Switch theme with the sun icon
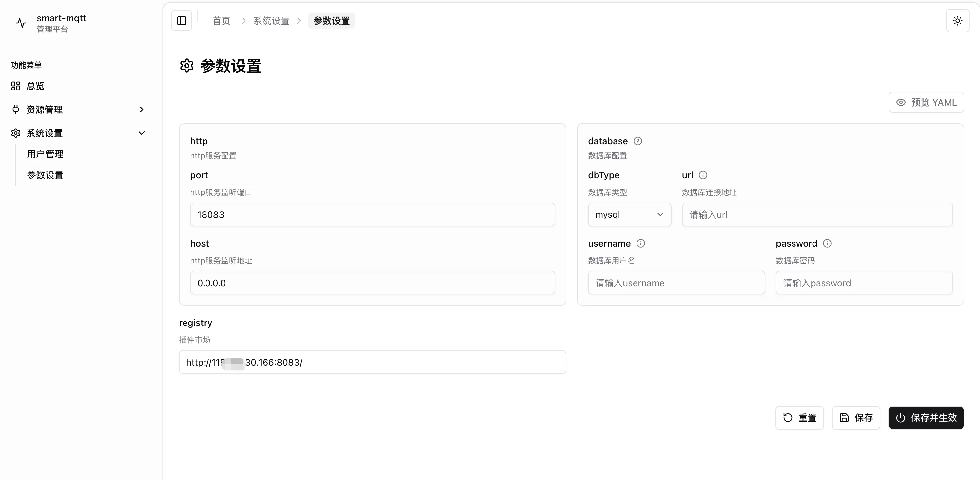The image size is (980, 480). pyautogui.click(x=957, y=21)
